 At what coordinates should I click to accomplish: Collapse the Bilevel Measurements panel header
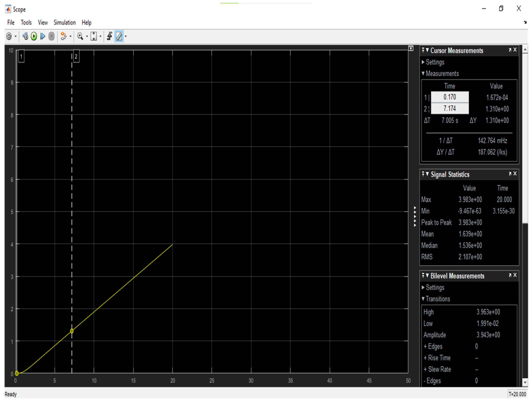[427, 275]
